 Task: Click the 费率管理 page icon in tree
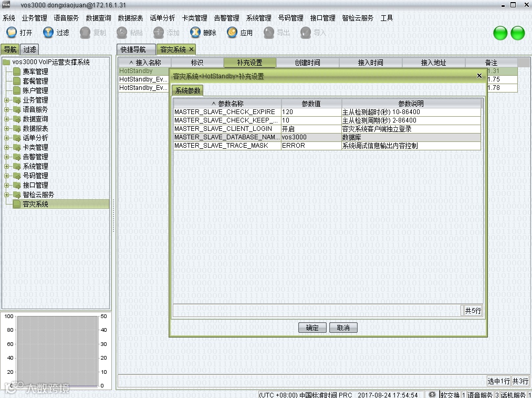click(17, 72)
